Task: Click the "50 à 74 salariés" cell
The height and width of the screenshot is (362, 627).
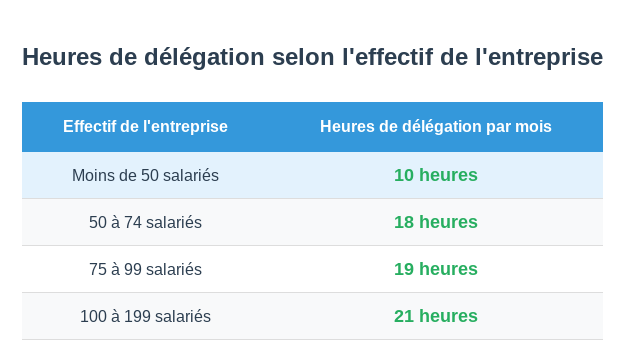Action: (146, 222)
